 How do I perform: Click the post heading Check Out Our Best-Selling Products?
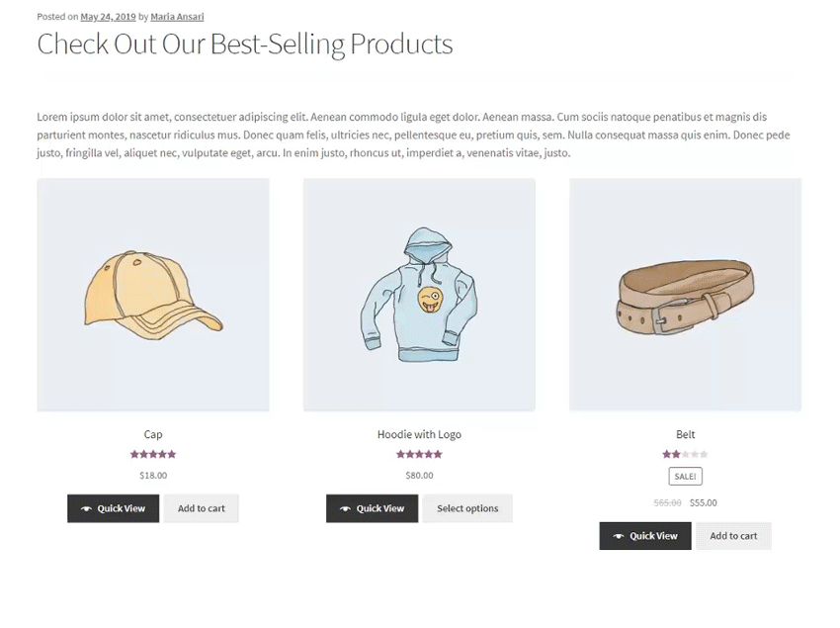pyautogui.click(x=244, y=45)
